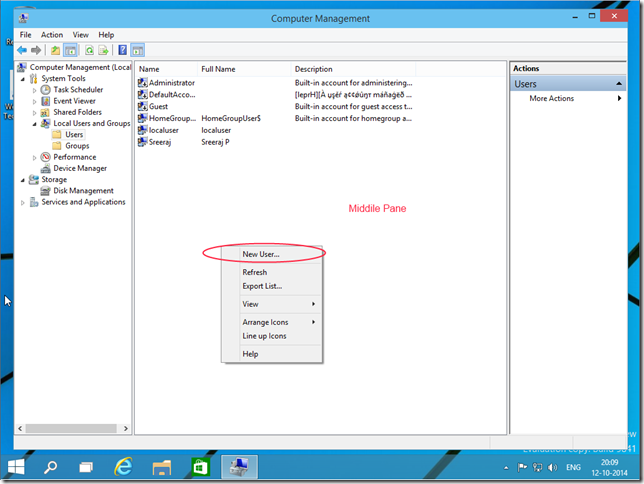Choose New User... from context menu
The height and width of the screenshot is (484, 644).
272,254
